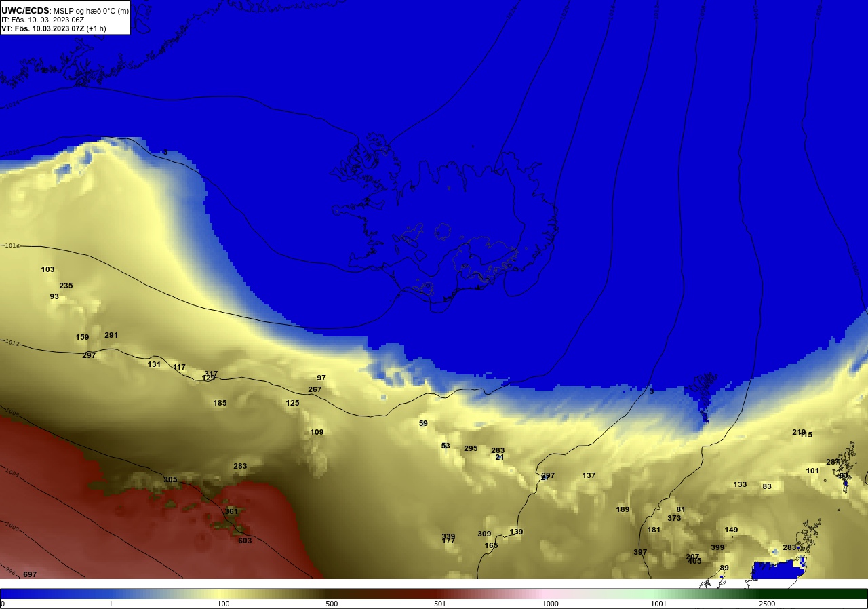Click the legend tick label 1001

coord(659,604)
